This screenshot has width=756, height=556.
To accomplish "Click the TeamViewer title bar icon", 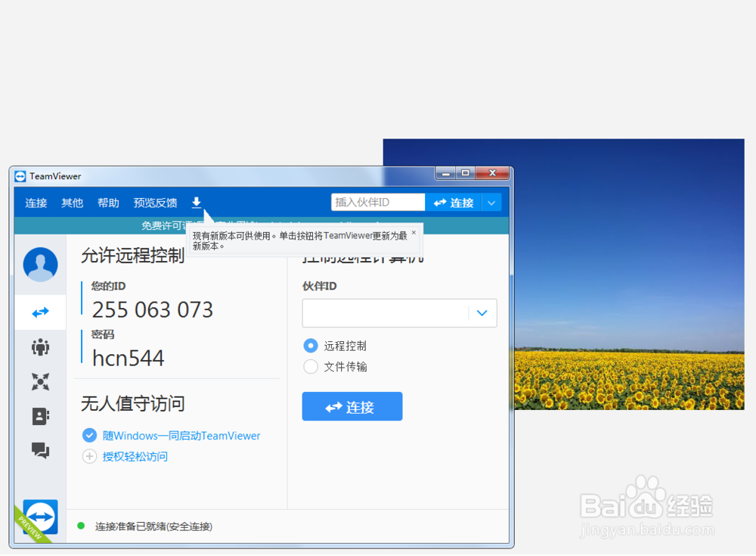I will [20, 176].
